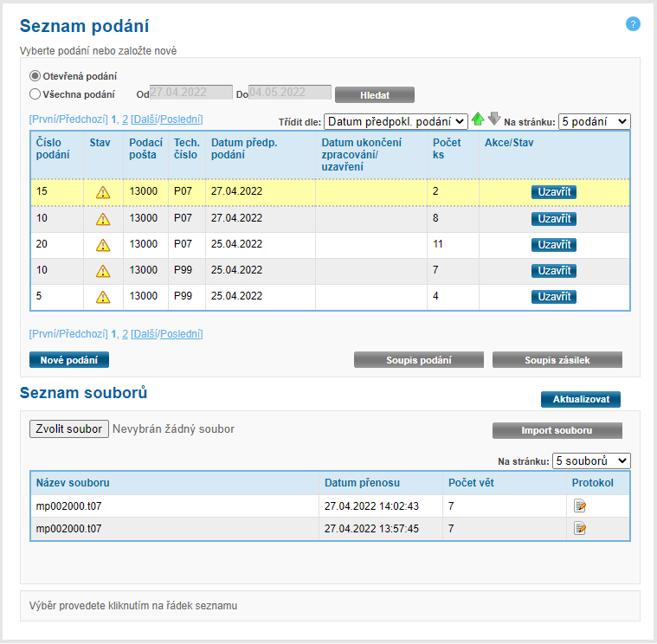657x644 pixels.
Task: Open the 5 souborů per-page dropdown
Action: [591, 460]
